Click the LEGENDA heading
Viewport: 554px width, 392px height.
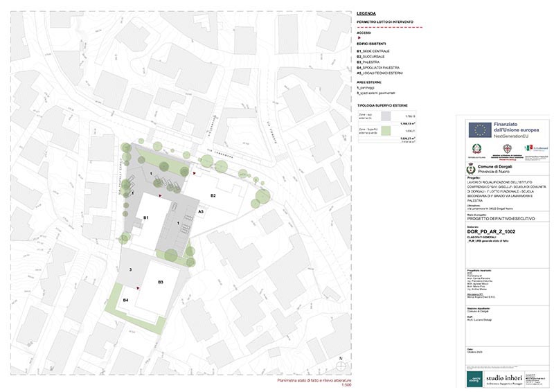click(x=366, y=14)
